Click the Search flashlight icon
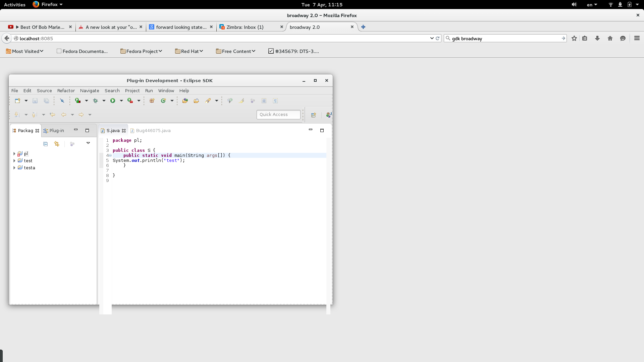The image size is (644, 362). click(x=208, y=101)
